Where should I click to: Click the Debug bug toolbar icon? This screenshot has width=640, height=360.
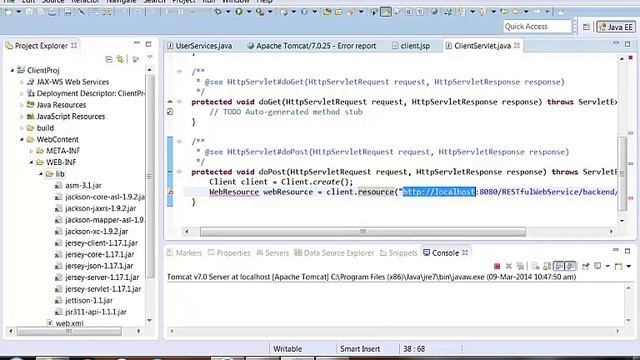point(218,12)
